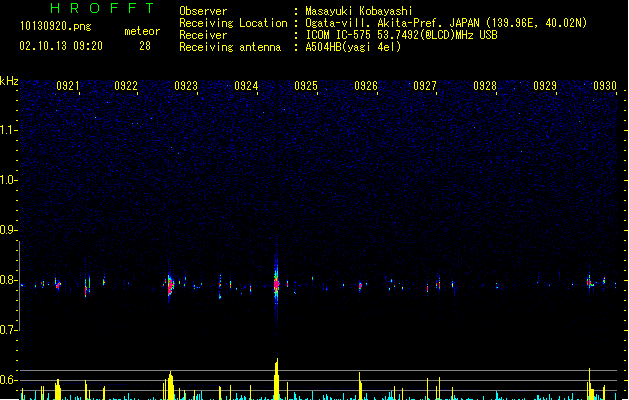Click the Receiving Location label
Screen dimensions: 629x400
[x=233, y=23]
